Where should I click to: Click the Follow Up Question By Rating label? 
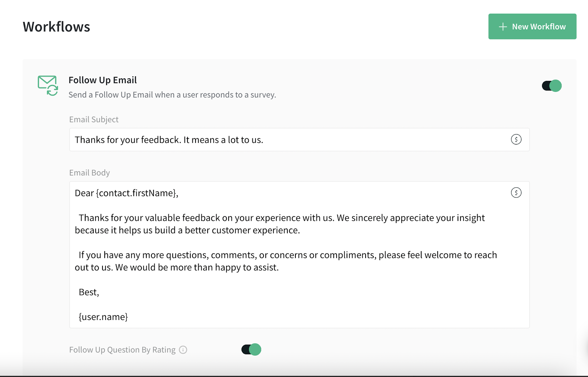point(122,350)
